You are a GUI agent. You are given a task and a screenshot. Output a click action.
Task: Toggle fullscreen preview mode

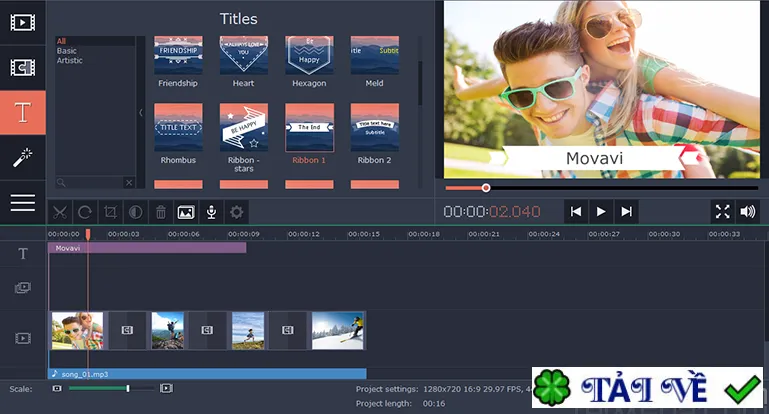point(722,211)
